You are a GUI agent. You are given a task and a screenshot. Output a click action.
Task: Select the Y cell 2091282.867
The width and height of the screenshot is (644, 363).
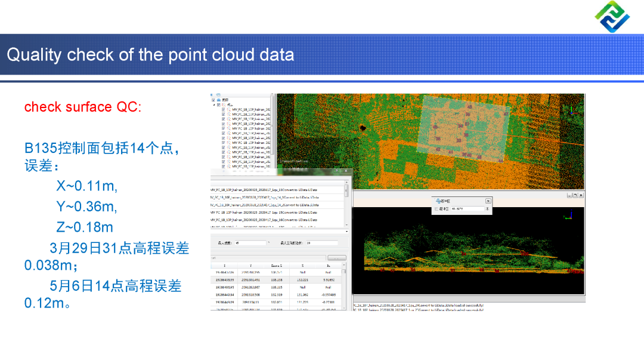pos(250,287)
